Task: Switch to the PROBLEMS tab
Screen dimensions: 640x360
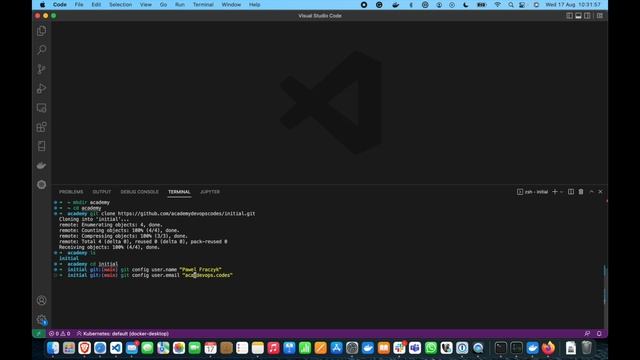Action: pos(71,192)
